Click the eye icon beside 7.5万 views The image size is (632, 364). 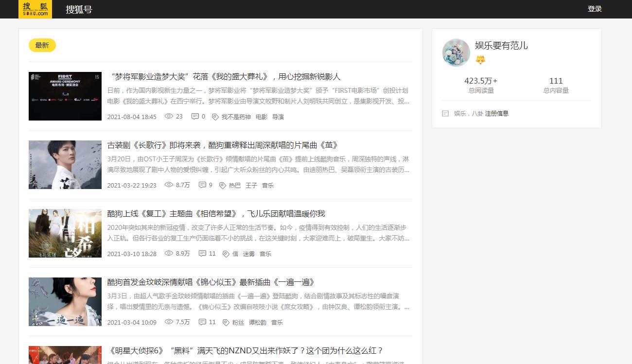169,322
